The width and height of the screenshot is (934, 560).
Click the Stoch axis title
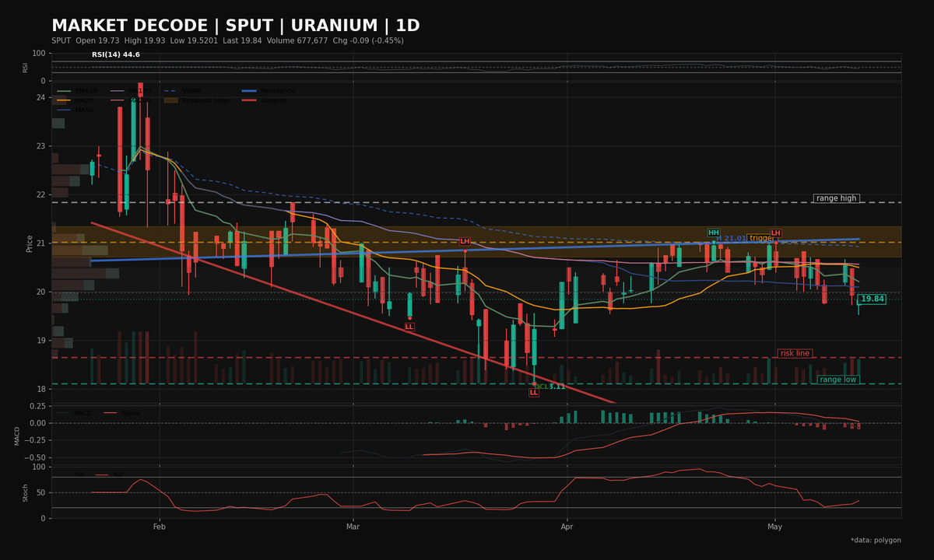(25, 492)
